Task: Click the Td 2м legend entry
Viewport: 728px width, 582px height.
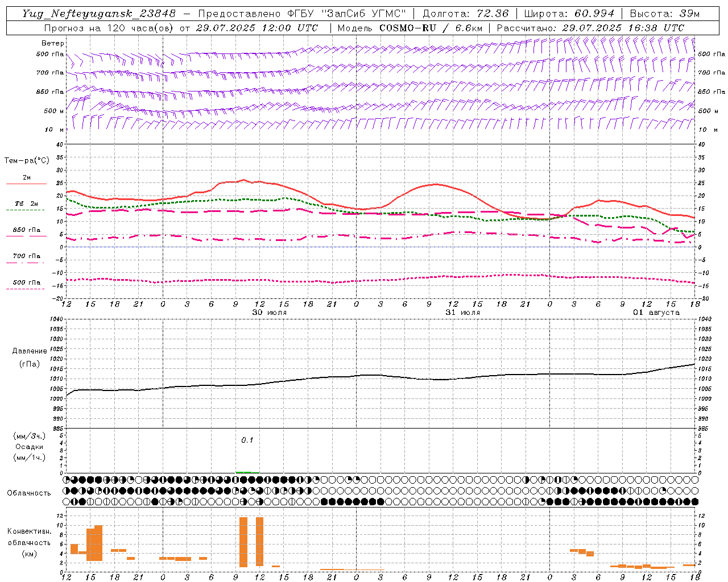Action: pyautogui.click(x=27, y=203)
